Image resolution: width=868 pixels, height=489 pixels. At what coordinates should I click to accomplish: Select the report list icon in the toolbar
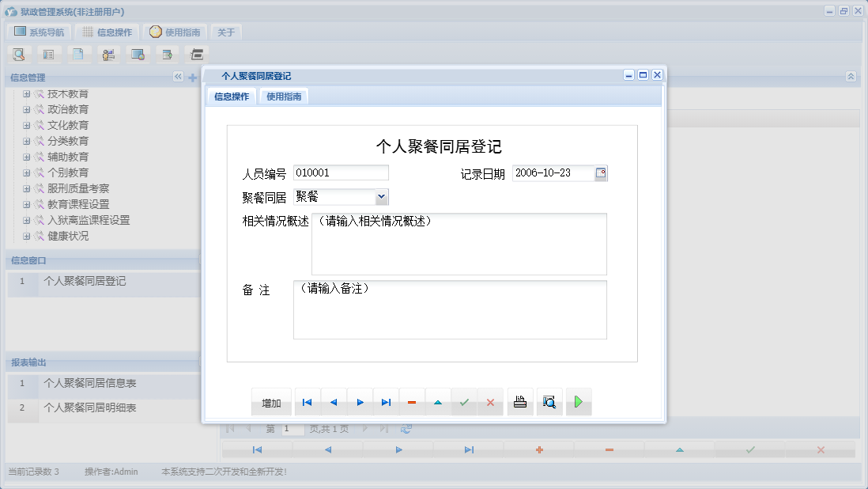pos(48,54)
